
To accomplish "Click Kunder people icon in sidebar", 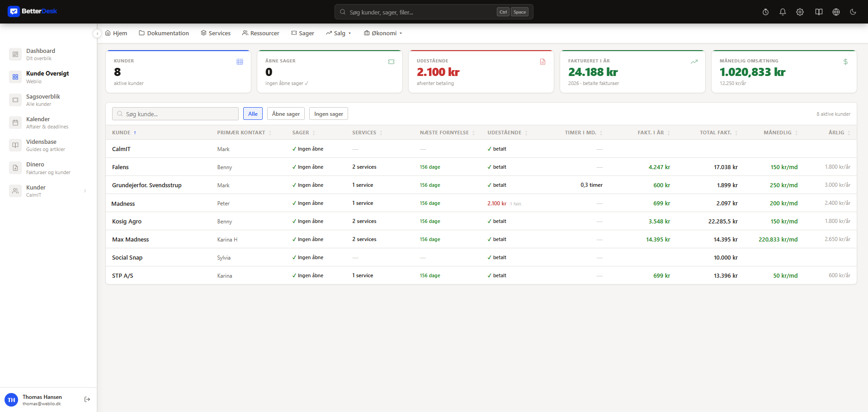I will click(15, 191).
